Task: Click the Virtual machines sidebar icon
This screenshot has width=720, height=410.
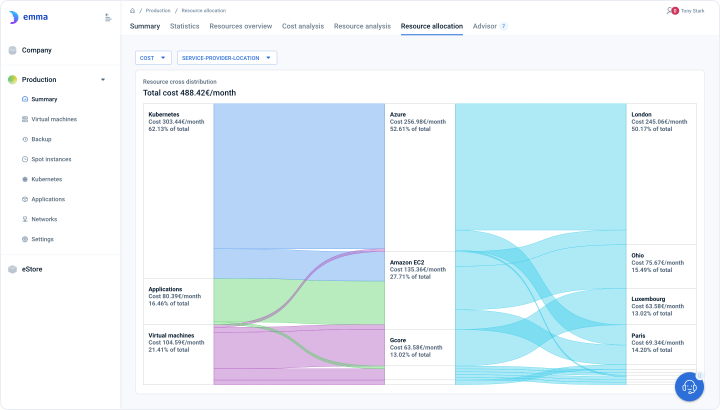Action: (x=25, y=119)
